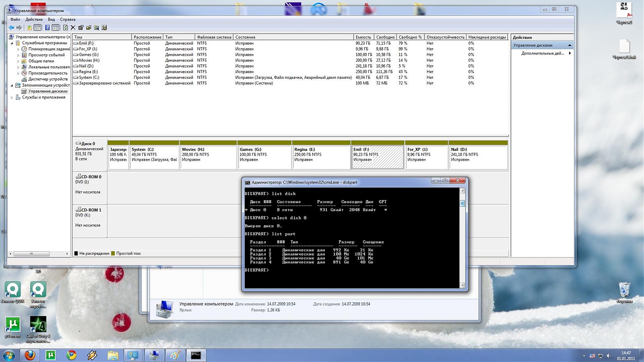Click the Firefox icon in taskbar

30,355
